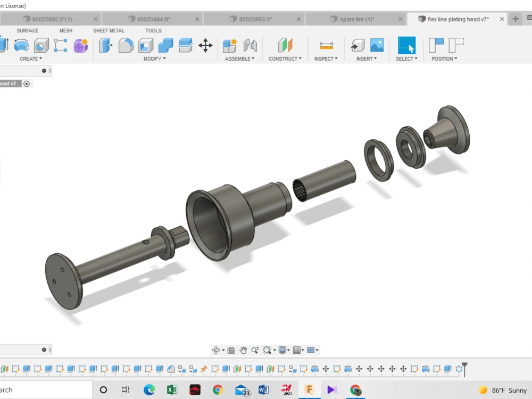Open the ASSEMBLE dropdown menu
This screenshot has width=532, height=399.
[239, 59]
